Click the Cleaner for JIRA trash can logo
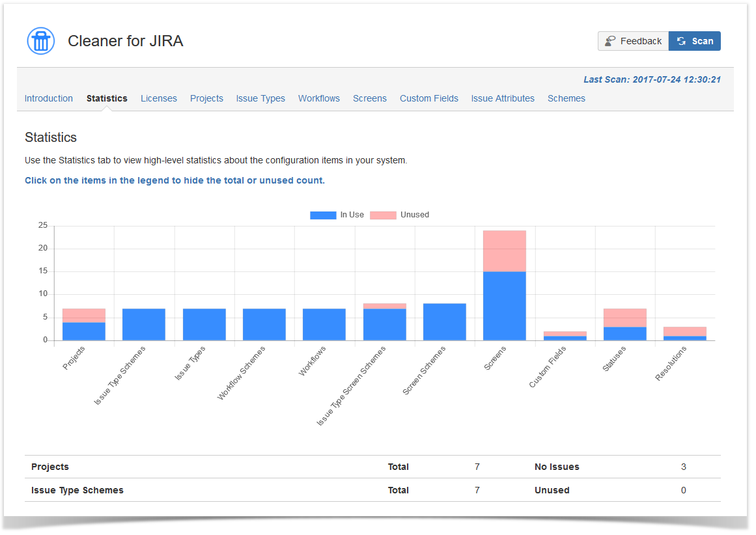Viewport: 756px width, 535px height. pos(41,41)
